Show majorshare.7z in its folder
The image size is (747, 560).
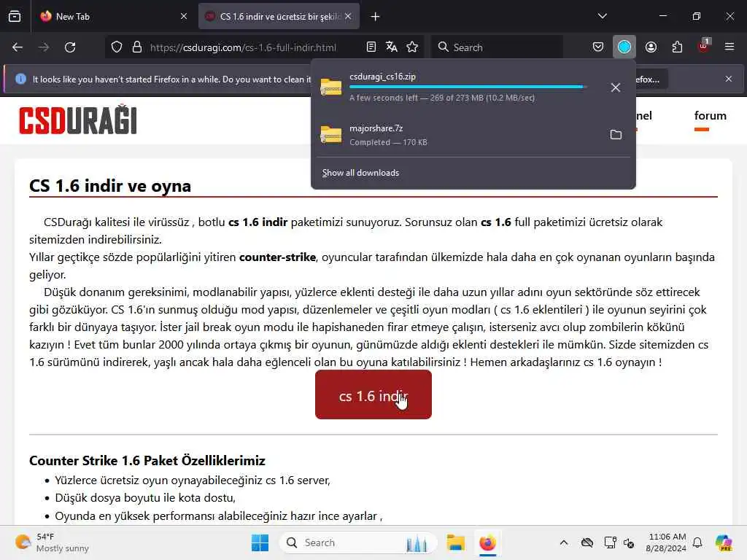[x=616, y=135]
